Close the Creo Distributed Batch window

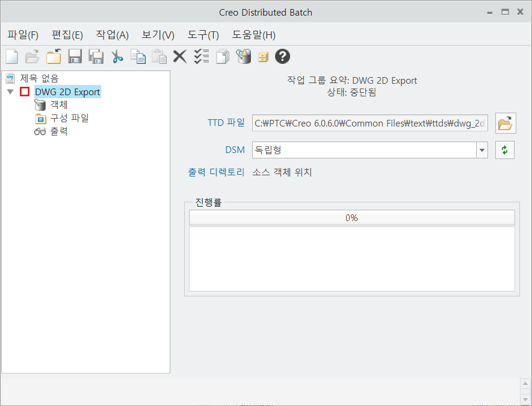(520, 12)
